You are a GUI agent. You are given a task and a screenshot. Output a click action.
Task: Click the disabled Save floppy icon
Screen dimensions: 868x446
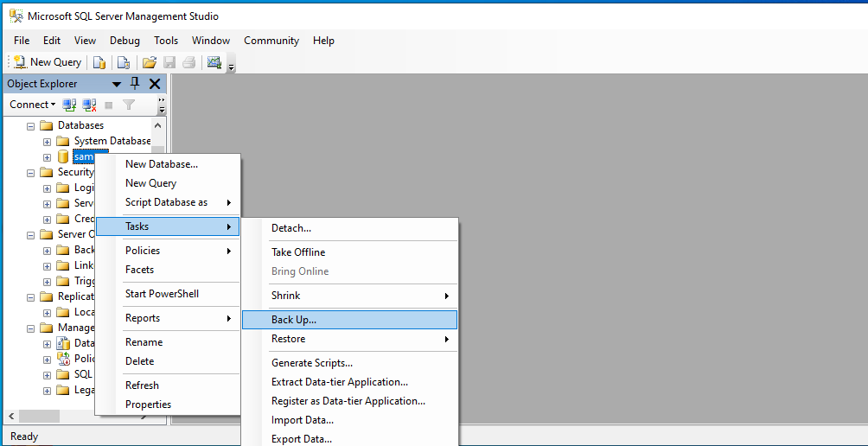click(169, 62)
